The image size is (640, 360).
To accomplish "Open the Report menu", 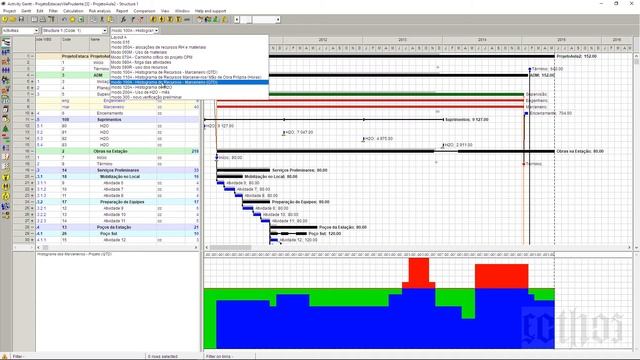I will coord(122,11).
